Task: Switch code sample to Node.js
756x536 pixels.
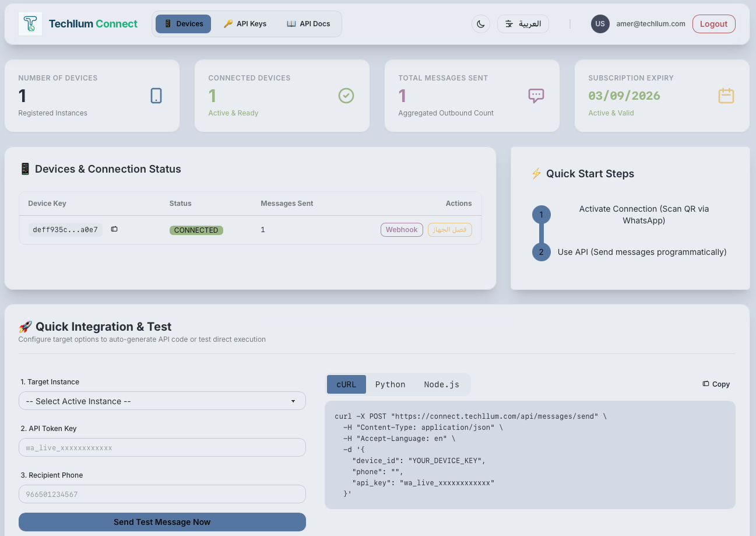Action: coord(441,384)
